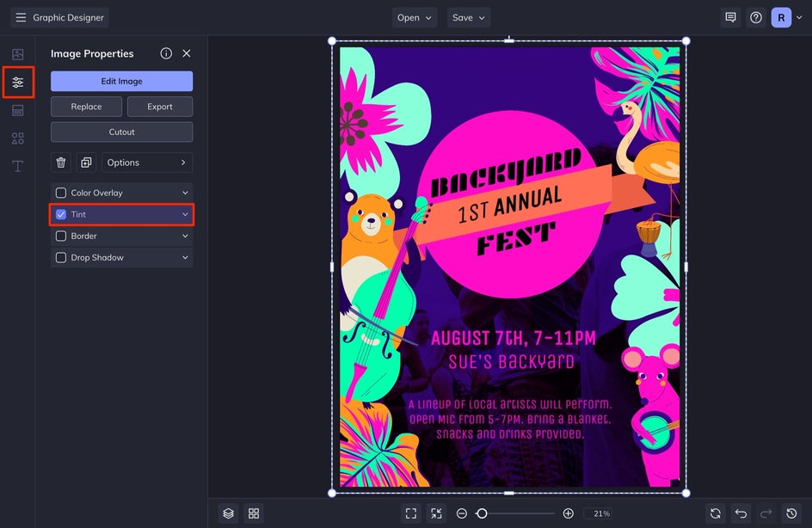Enable the Color Overlay checkbox
The width and height of the screenshot is (812, 528).
[x=61, y=193]
